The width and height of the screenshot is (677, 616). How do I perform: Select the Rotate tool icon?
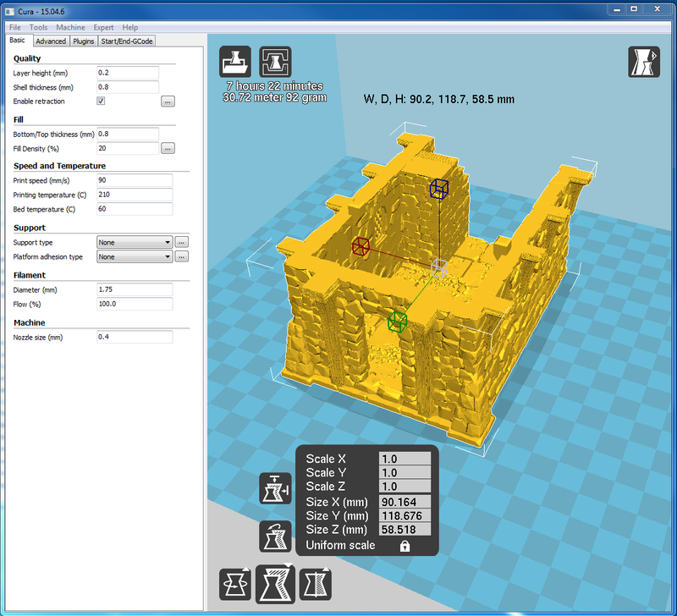click(x=235, y=585)
